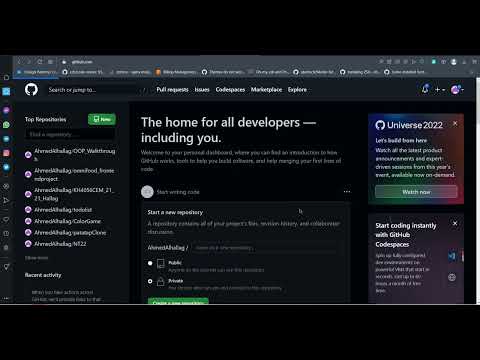Open Pull requests in top navigation

tap(172, 90)
